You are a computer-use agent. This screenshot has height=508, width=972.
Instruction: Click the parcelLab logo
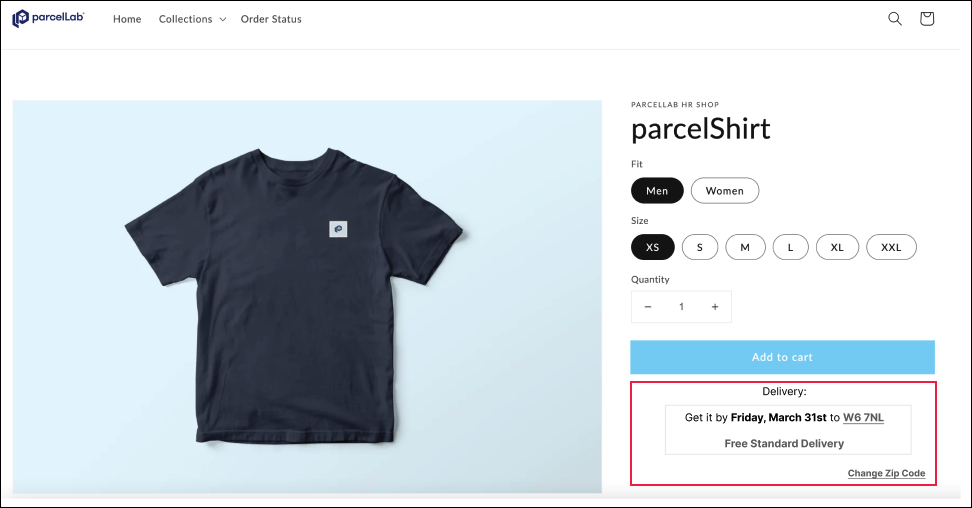49,18
